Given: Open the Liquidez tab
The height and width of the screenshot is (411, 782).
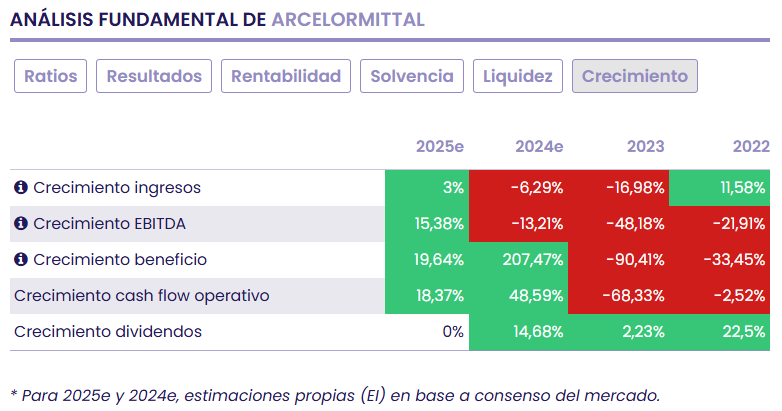Looking at the screenshot, I should tap(517, 76).
